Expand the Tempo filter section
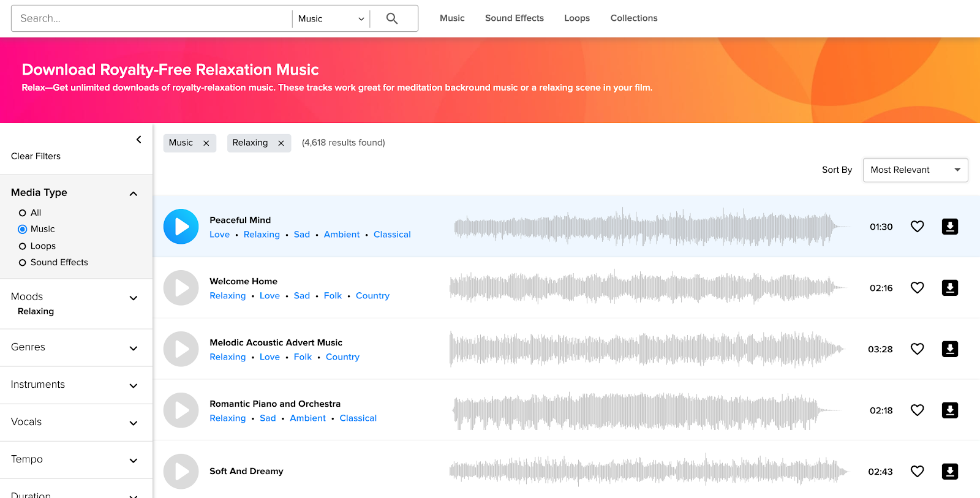The width and height of the screenshot is (980, 498). pyautogui.click(x=134, y=461)
